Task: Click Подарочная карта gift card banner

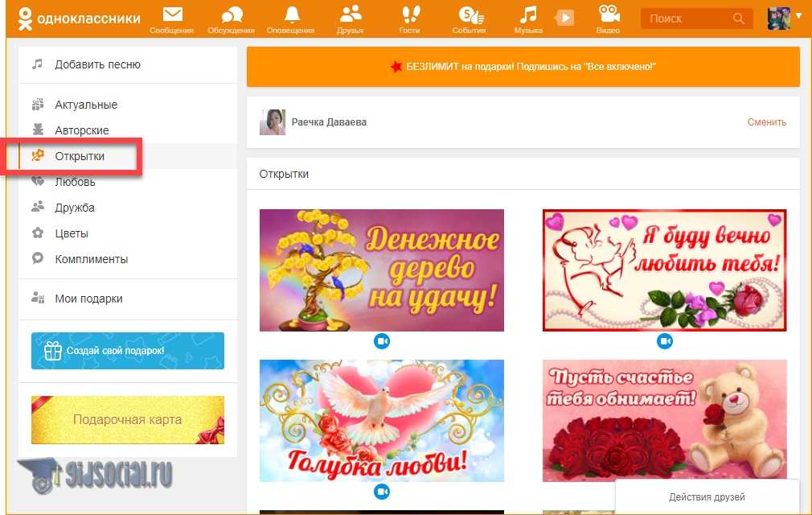Action: [x=127, y=419]
